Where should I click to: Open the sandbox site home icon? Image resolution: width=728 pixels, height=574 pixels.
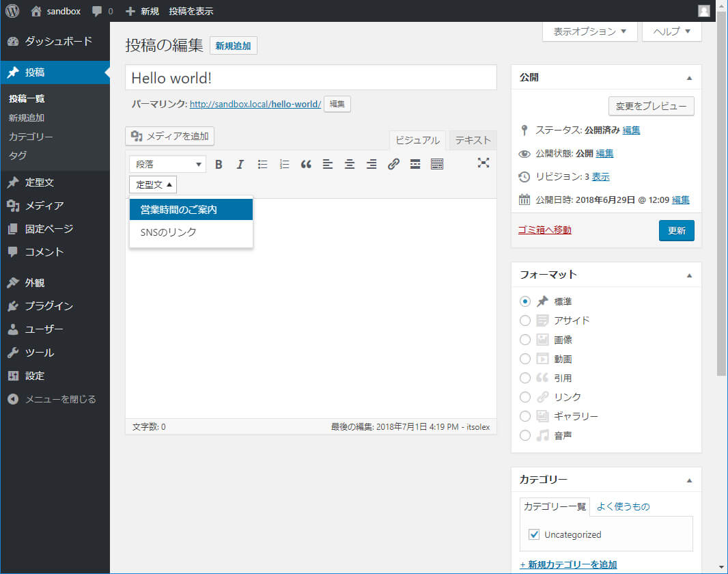pos(36,11)
